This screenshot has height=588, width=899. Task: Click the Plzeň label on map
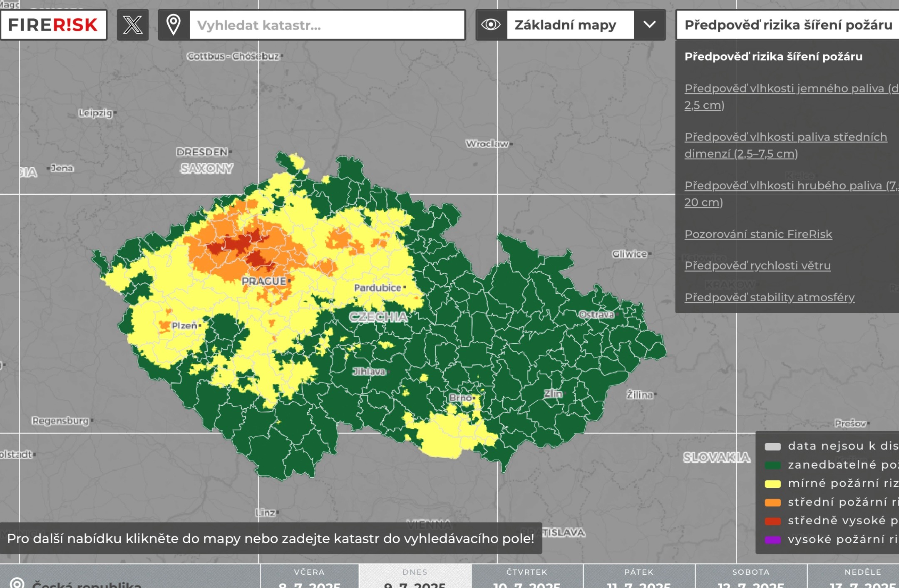184,325
